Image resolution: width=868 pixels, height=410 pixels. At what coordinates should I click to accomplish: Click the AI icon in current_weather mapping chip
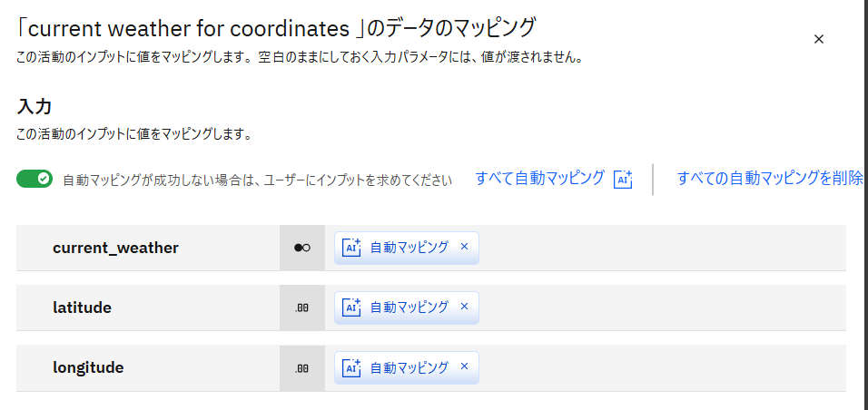tap(351, 248)
